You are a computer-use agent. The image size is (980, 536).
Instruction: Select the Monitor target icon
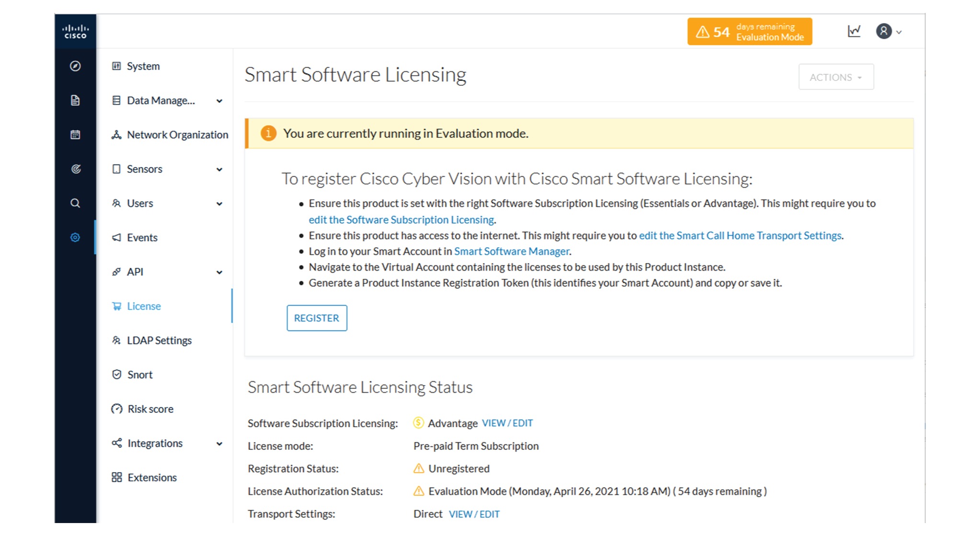[75, 169]
